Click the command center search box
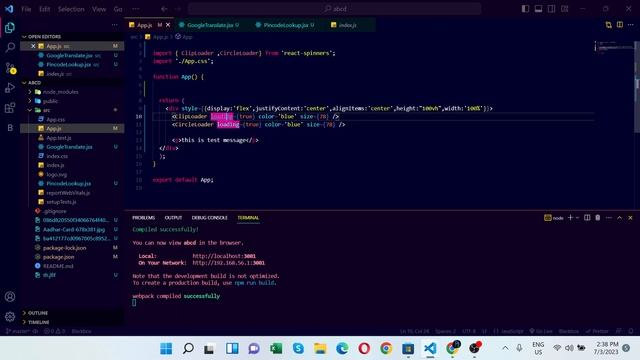Viewport: 640px width, 360px height. pos(335,9)
